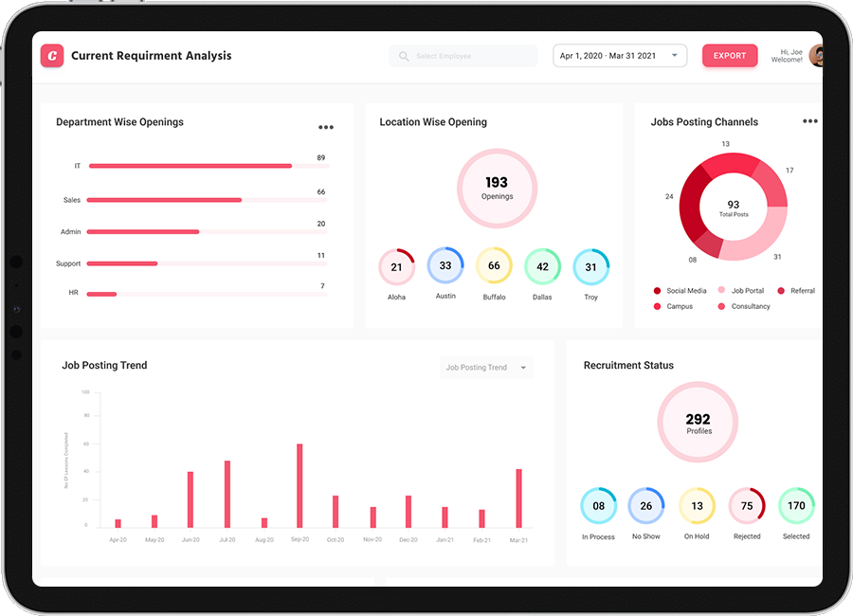Image resolution: width=853 pixels, height=616 pixels.
Task: Click the Hi, Joe Welcome greeting text
Action: 787,56
